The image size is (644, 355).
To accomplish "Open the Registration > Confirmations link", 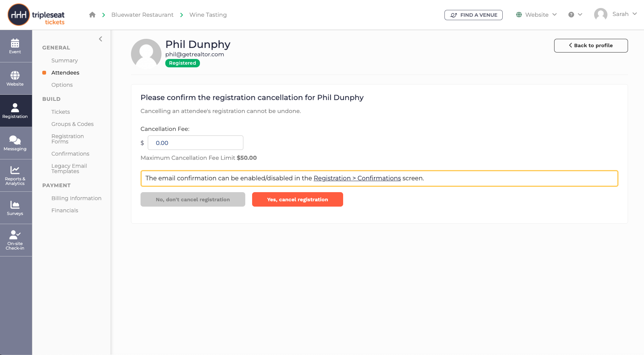I will tap(357, 178).
